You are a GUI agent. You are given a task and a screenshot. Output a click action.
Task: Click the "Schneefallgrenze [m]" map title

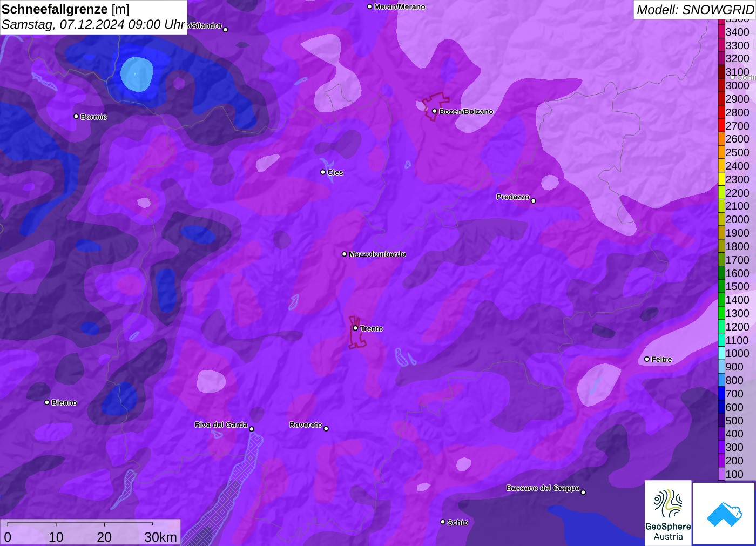[x=65, y=9]
